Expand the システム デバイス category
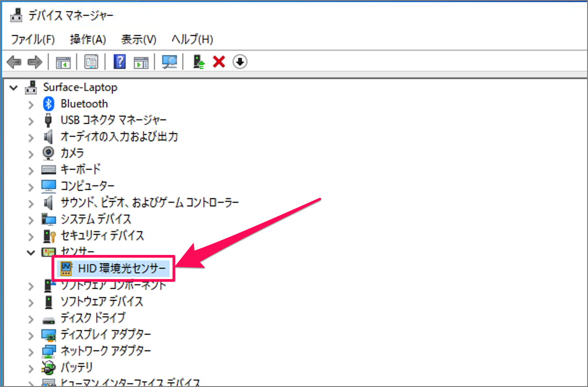This screenshot has width=588, height=387. (31, 220)
